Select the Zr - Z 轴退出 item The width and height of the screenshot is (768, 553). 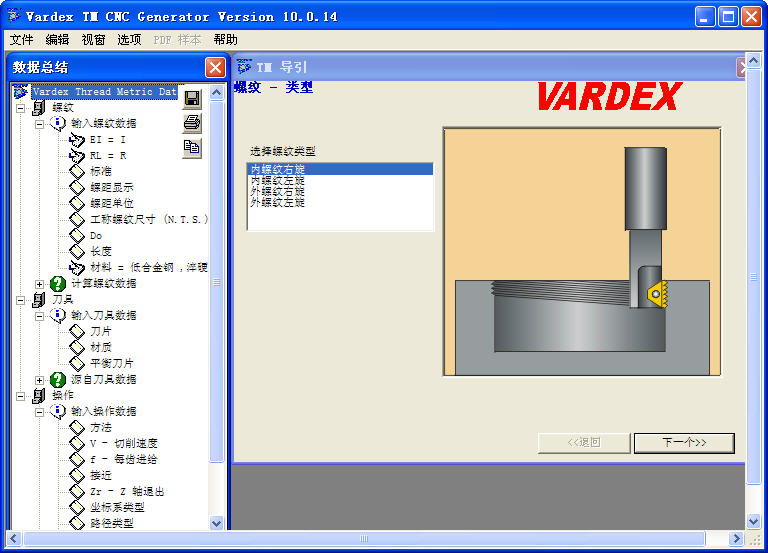[127, 491]
